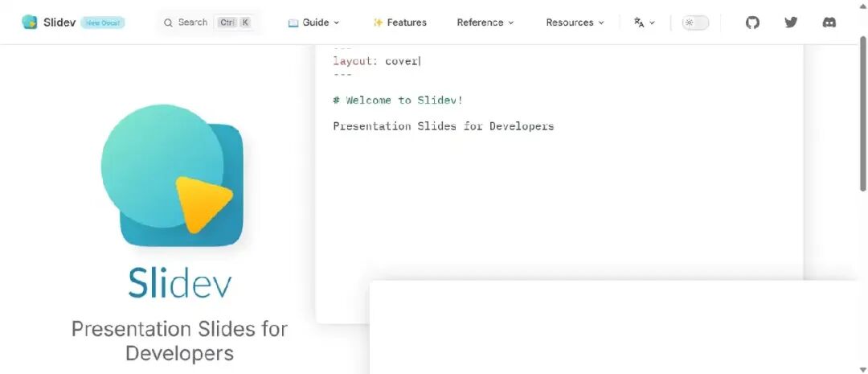
Task: Click 'Presentation Slides for Developers' code text
Action: coord(444,126)
